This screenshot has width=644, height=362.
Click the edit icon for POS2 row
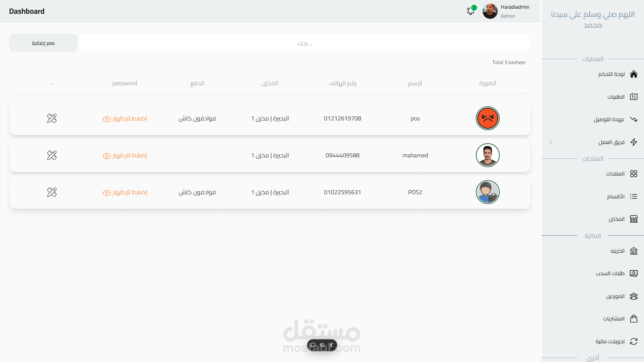52,192
